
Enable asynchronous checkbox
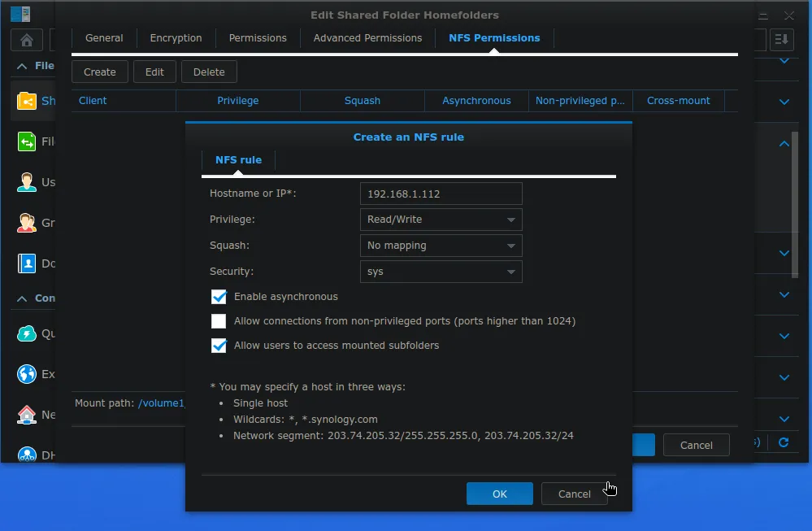[x=219, y=297]
